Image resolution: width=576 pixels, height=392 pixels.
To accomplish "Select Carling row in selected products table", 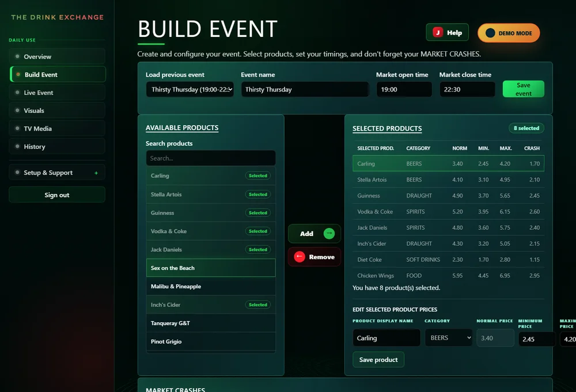I will (448, 163).
